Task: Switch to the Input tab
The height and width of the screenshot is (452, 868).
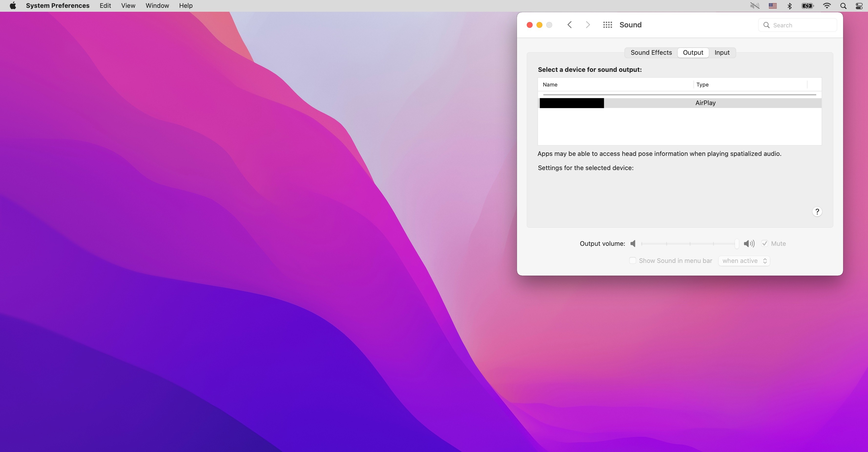Action: (x=722, y=53)
